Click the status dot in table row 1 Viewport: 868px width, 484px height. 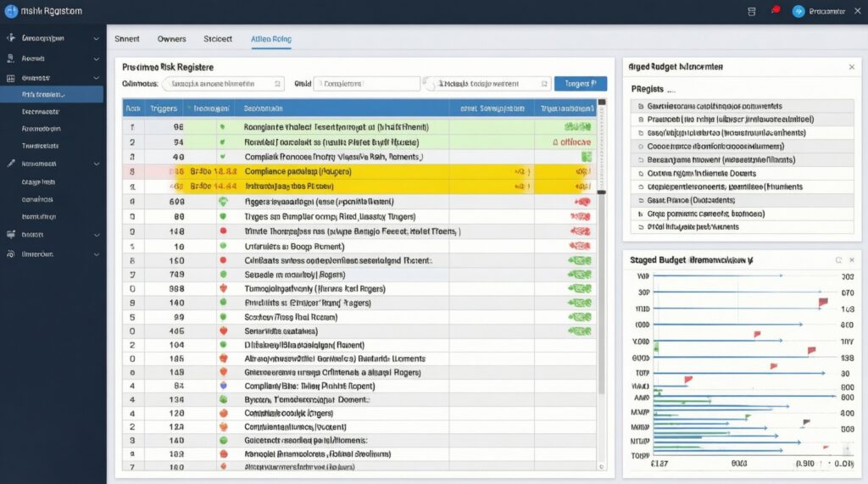pos(223,125)
